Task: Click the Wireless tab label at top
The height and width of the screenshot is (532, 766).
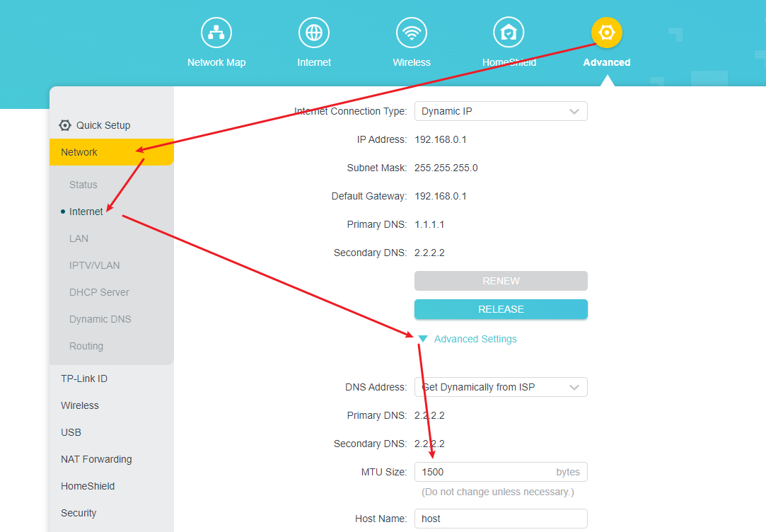Action: (412, 62)
